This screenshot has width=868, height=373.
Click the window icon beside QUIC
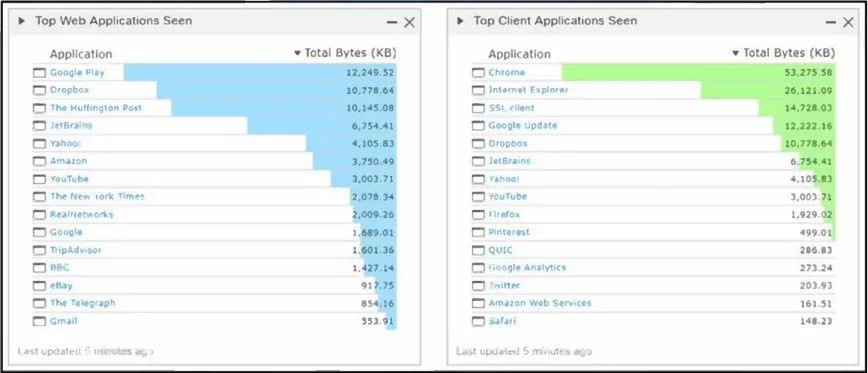(478, 250)
